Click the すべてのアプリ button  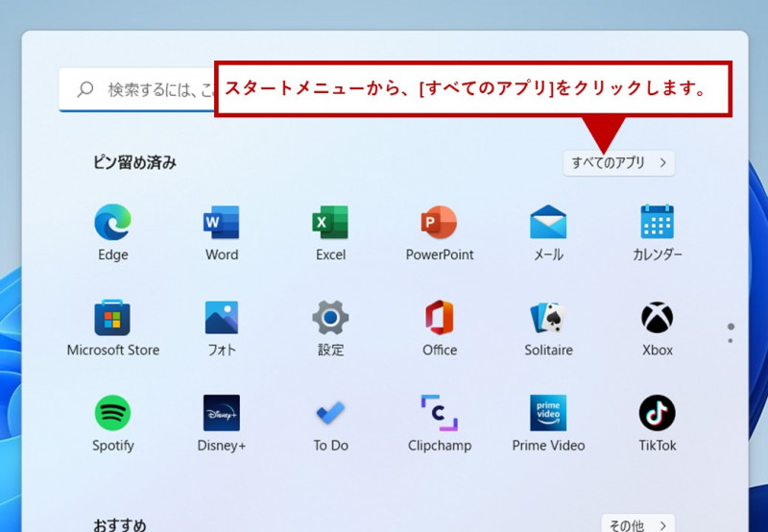coord(618,163)
